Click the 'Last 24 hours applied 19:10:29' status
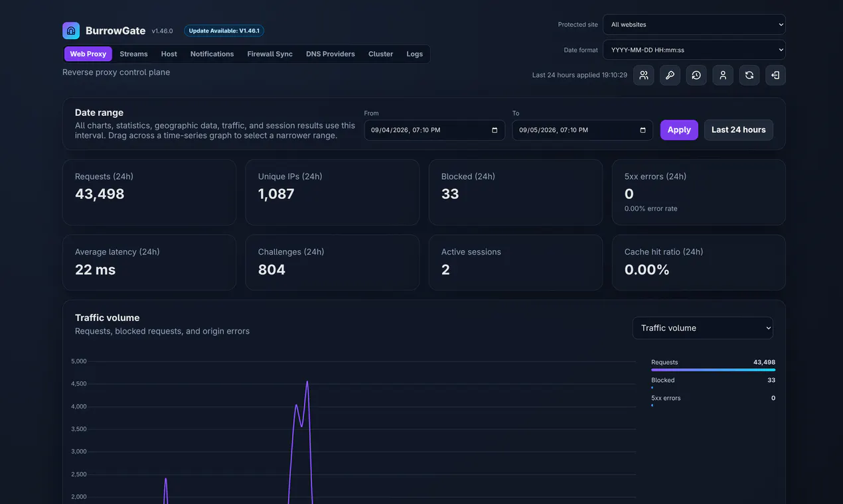The height and width of the screenshot is (504, 843). pos(579,75)
